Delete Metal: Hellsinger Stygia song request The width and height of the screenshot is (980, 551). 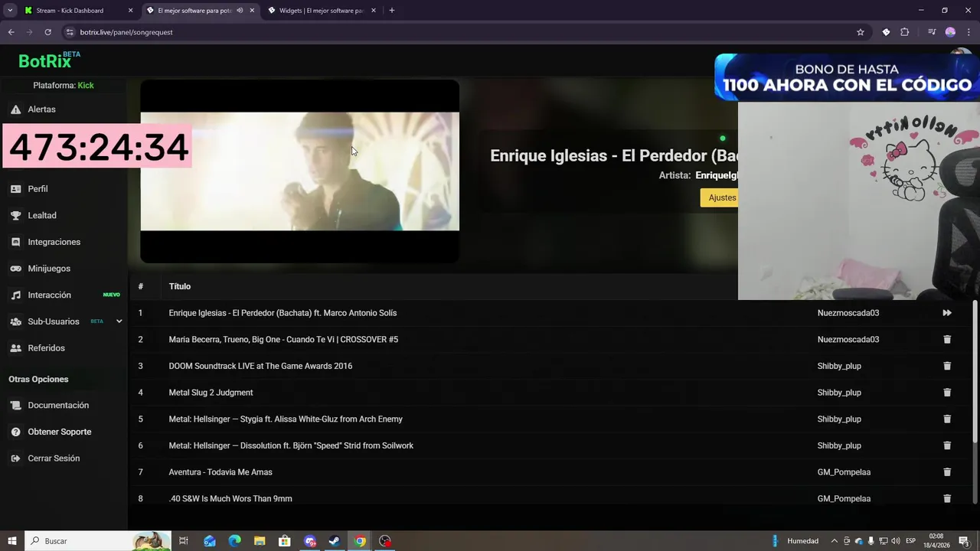[x=947, y=419]
